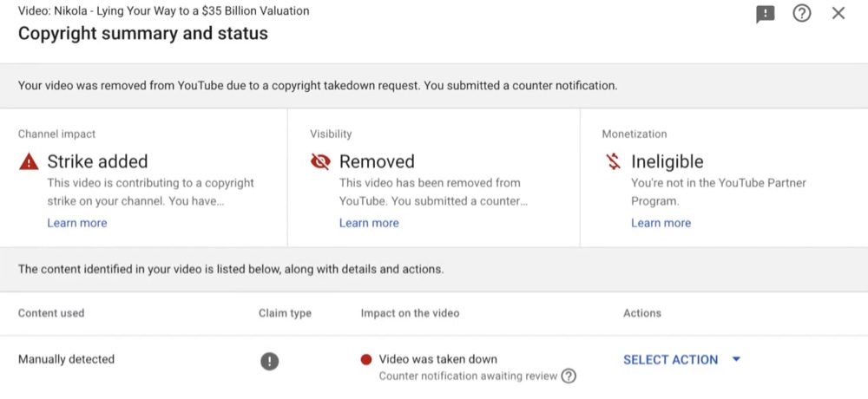
Task: Click the red warning triangle beside Strike added
Action: [x=29, y=161]
